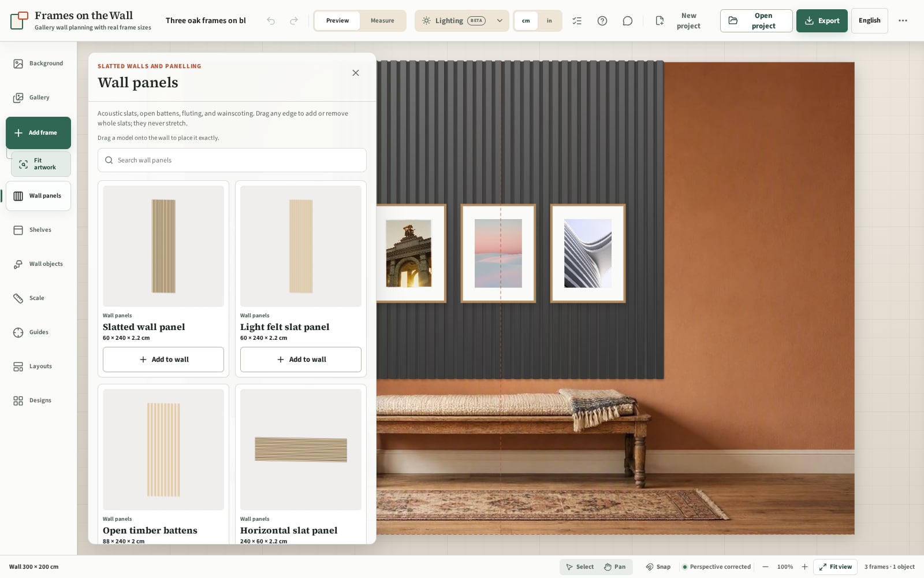Toggle Perspective corrected option
The image size is (924, 578).
click(x=716, y=567)
